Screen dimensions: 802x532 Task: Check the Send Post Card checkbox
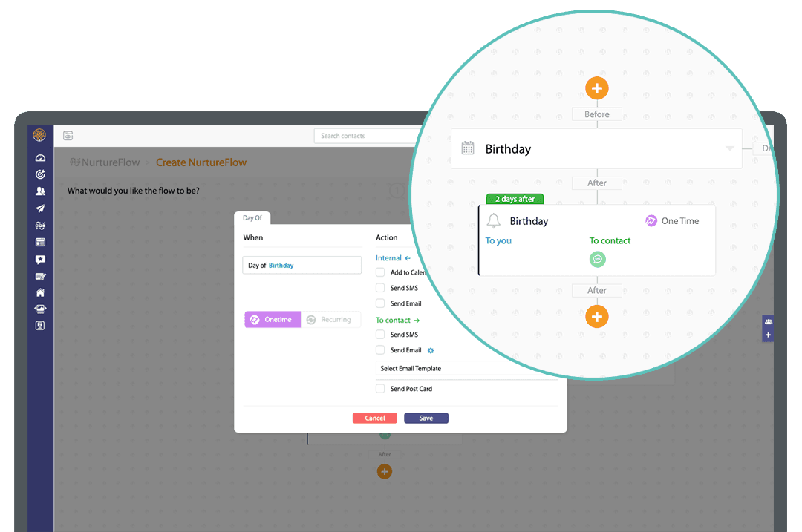pyautogui.click(x=380, y=388)
